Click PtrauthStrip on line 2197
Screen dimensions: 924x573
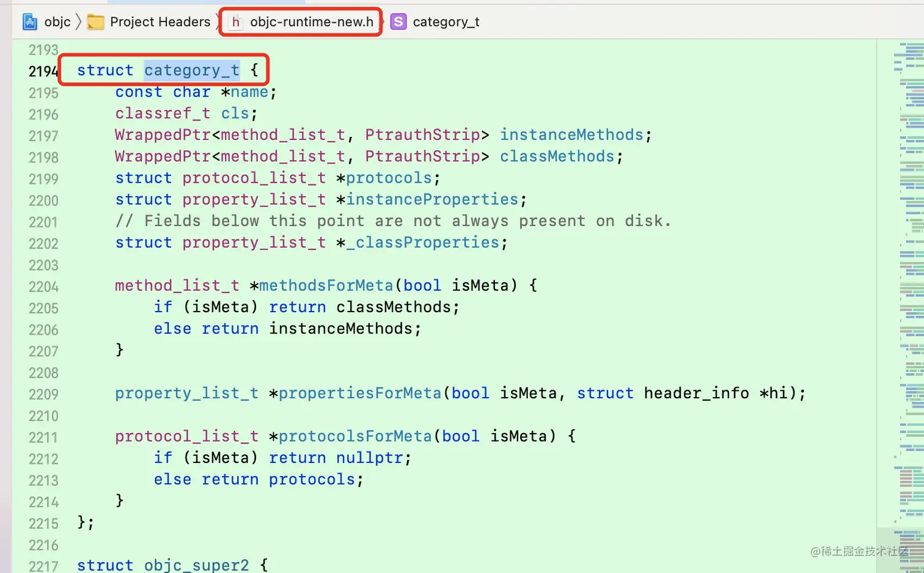[x=422, y=135]
